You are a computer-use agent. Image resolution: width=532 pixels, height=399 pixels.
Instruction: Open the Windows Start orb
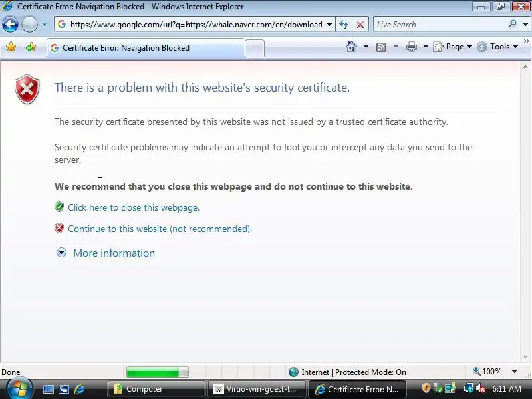point(19,389)
